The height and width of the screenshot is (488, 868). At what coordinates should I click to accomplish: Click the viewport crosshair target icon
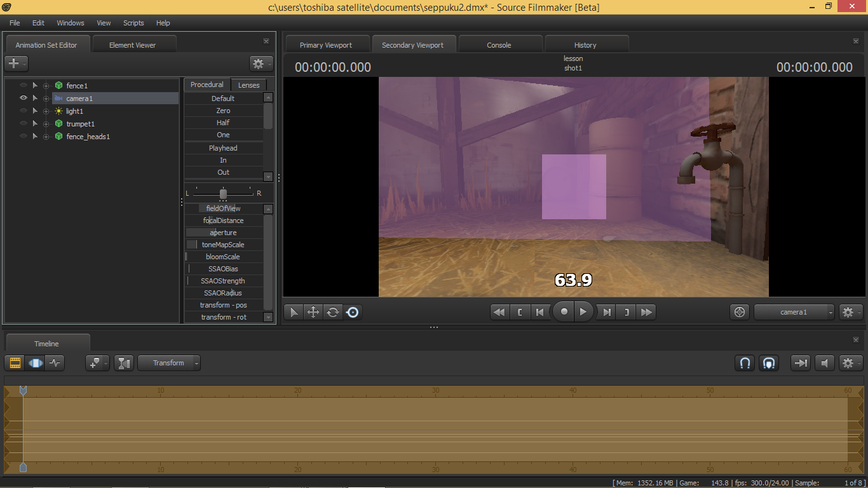(740, 312)
